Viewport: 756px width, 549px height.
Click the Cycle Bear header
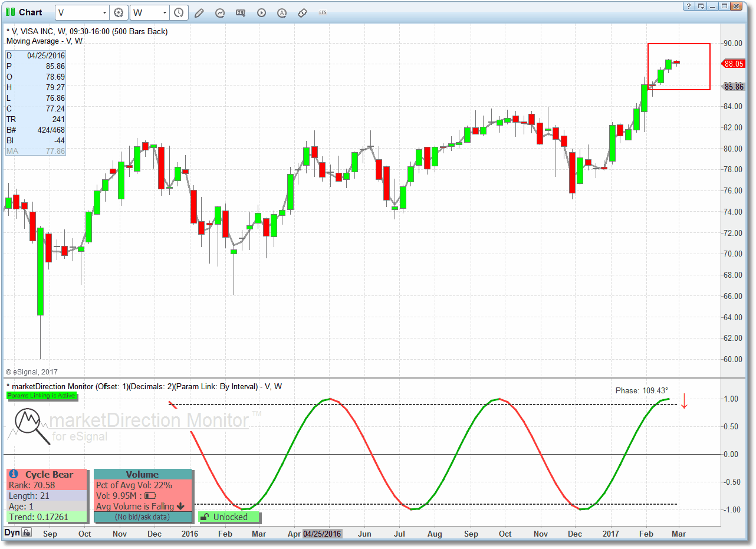point(47,475)
